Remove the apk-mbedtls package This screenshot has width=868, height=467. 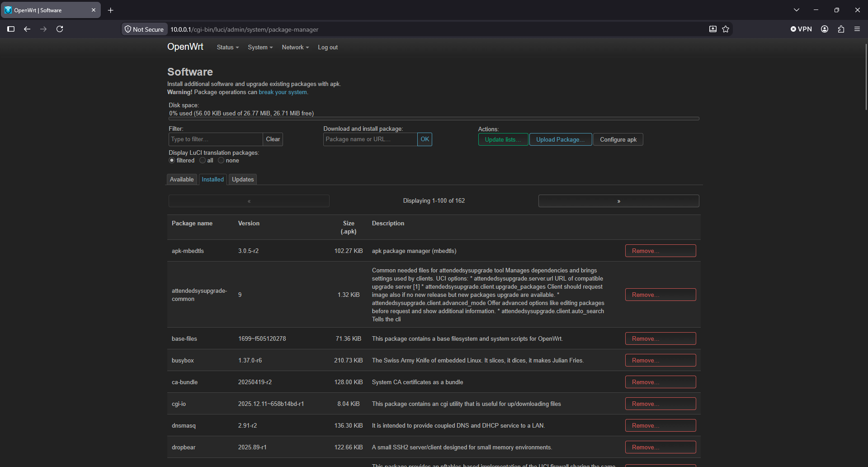point(660,251)
